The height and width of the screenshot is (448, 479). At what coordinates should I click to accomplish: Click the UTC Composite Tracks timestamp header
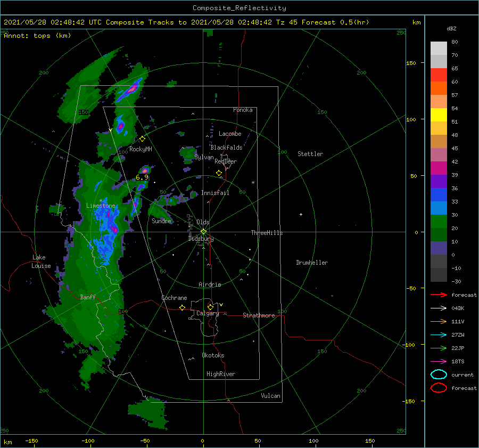tap(186, 22)
